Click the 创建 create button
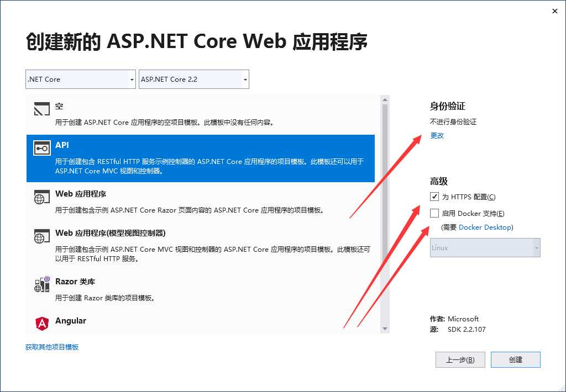566x392 pixels. [516, 359]
